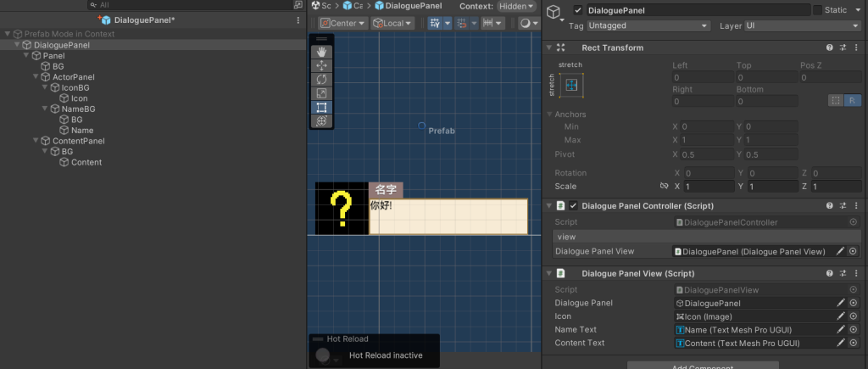Image resolution: width=868 pixels, height=369 pixels.
Task: Open the Static flags dropdown arrow
Action: point(856,10)
